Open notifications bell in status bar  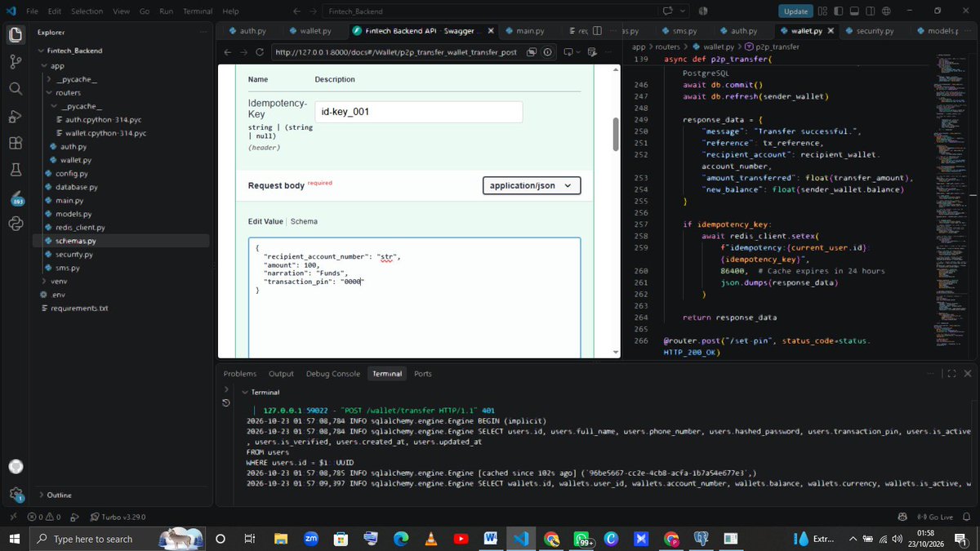coord(966,517)
